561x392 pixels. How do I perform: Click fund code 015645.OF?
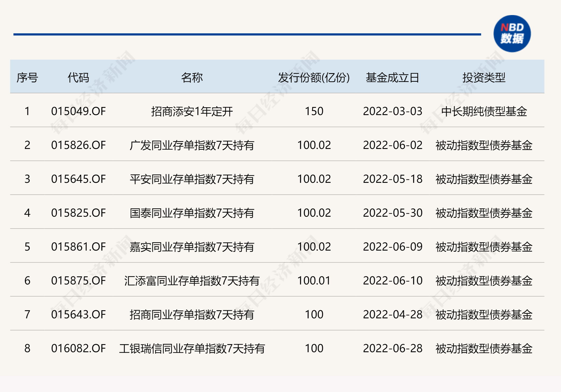coord(78,179)
